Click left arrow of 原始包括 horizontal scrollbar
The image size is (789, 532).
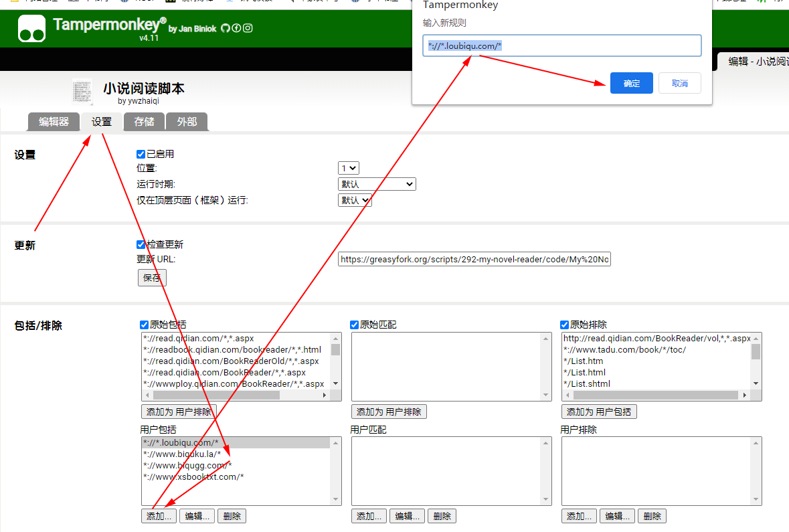coord(147,395)
